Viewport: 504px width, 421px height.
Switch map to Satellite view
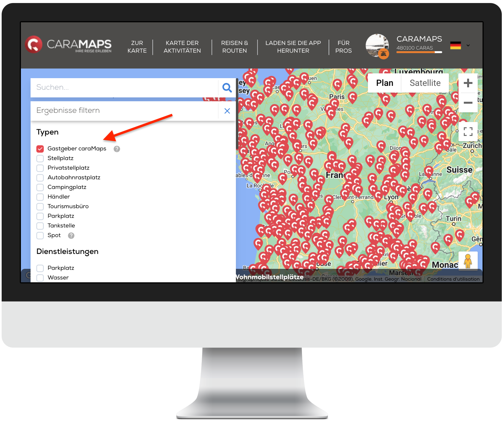click(425, 83)
